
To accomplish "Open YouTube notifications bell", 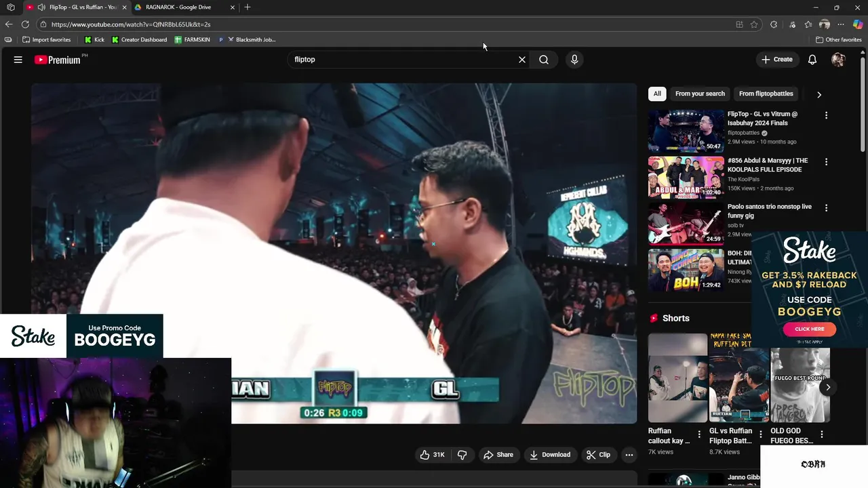I will [812, 60].
